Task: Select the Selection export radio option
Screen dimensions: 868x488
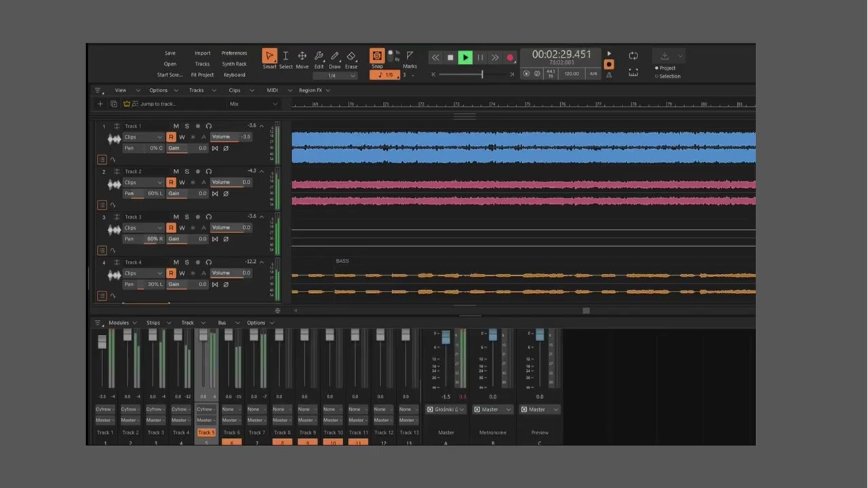Action: coord(668,76)
